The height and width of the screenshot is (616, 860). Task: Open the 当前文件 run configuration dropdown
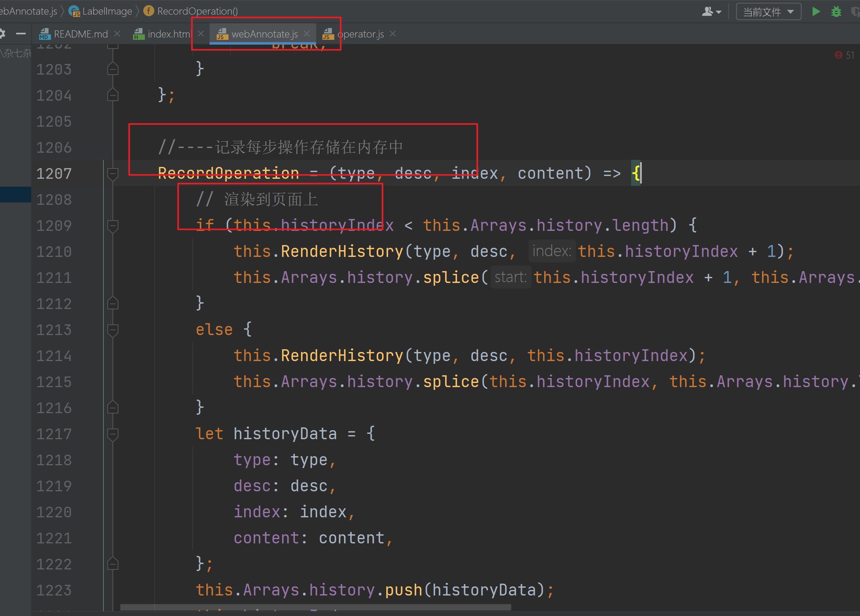[x=768, y=11]
